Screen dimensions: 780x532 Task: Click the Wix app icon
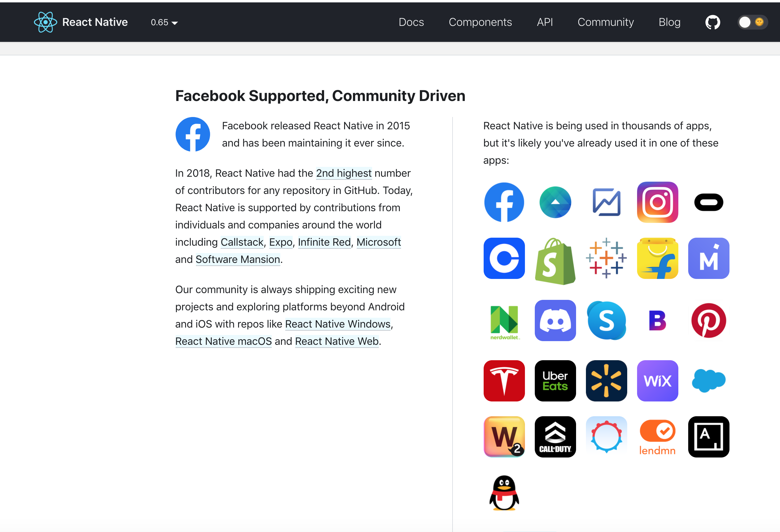657,381
